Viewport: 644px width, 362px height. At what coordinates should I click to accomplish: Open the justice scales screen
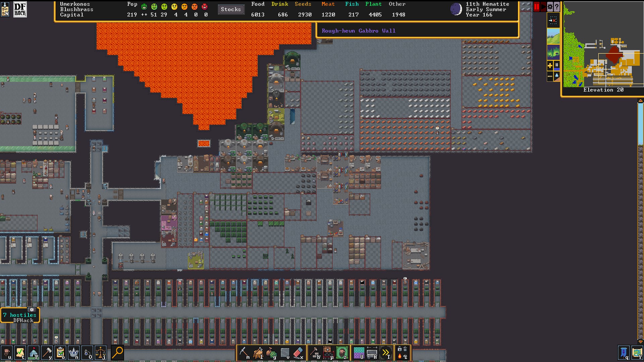pyautogui.click(x=100, y=353)
